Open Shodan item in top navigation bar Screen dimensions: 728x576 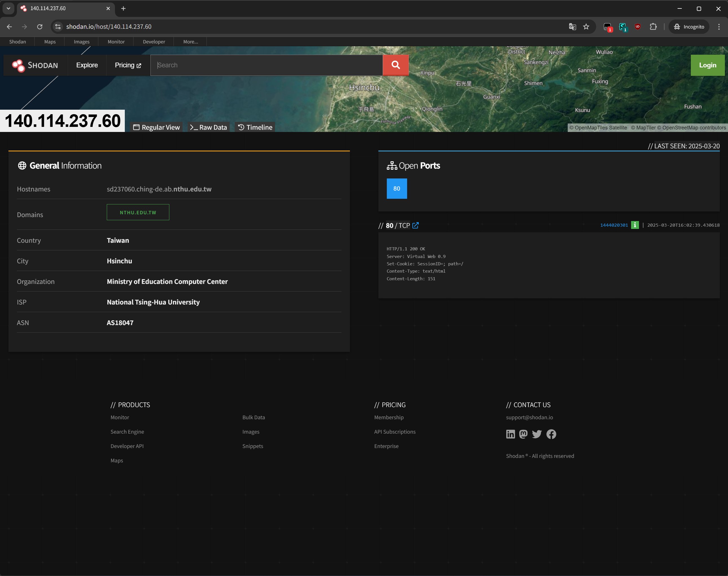[x=17, y=42]
